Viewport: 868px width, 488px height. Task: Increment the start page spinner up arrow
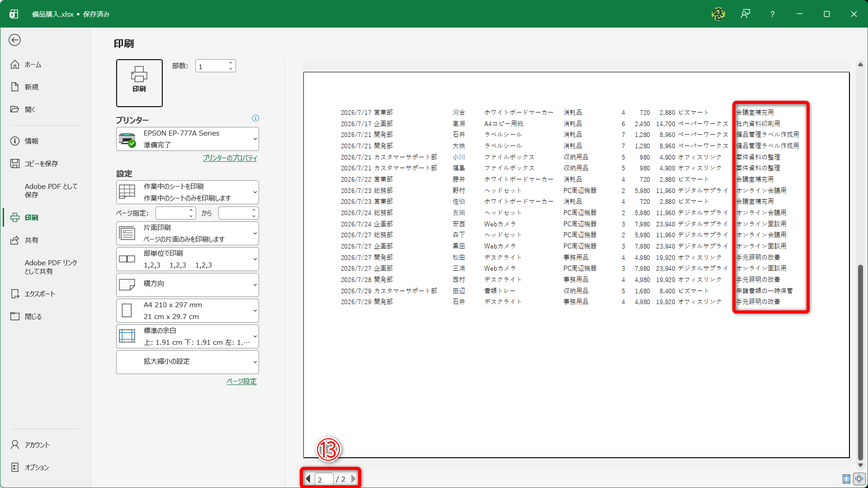(x=191, y=210)
